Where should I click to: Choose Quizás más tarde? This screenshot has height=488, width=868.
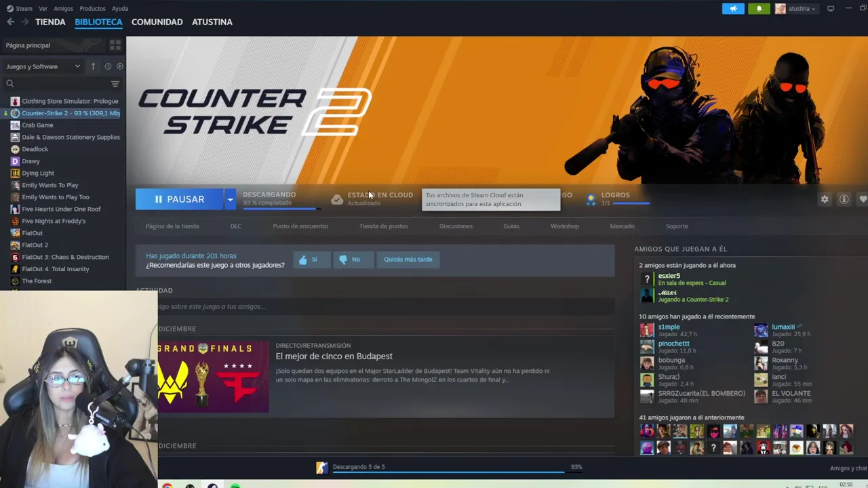pos(408,260)
